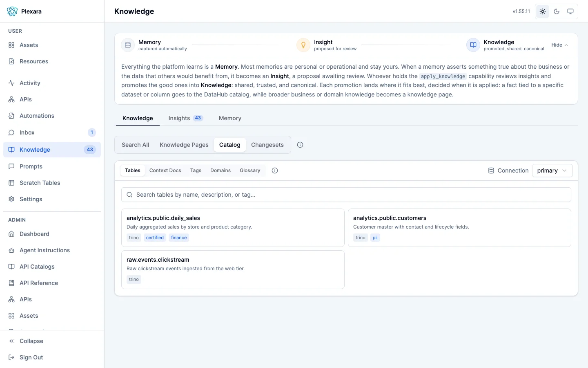588x368 pixels.
Task: Open the Connection primary dropdown
Action: coord(552,171)
